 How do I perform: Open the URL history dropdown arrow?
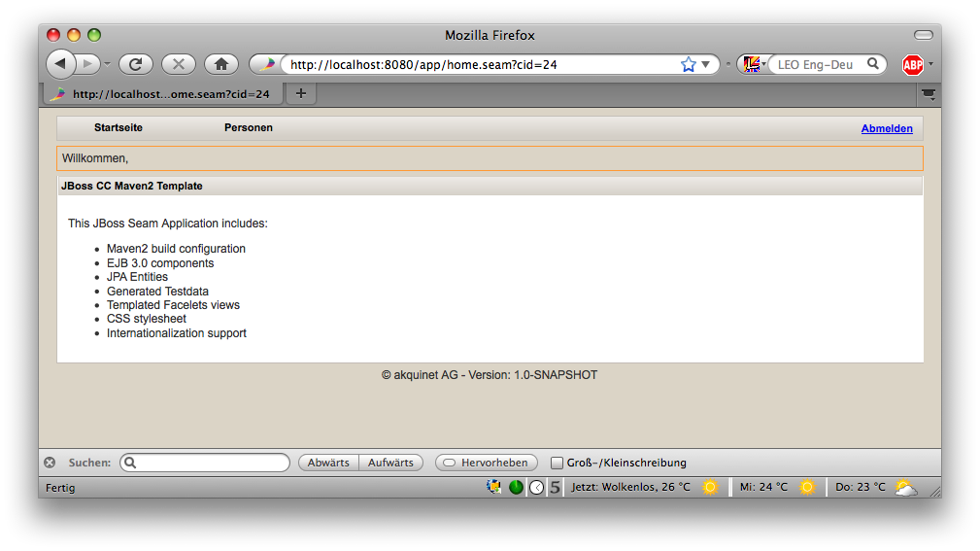pos(706,65)
